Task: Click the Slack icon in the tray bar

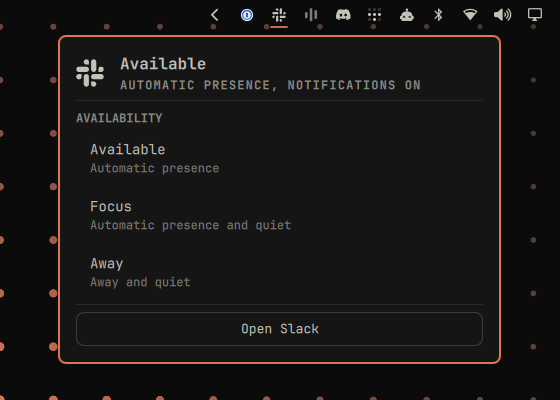Action: click(x=279, y=15)
